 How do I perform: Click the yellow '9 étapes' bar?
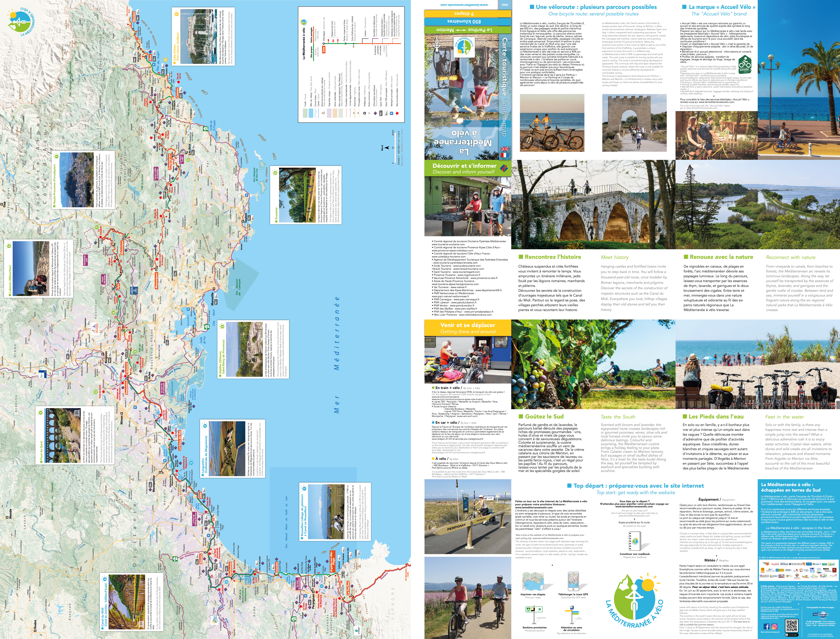(x=468, y=14)
